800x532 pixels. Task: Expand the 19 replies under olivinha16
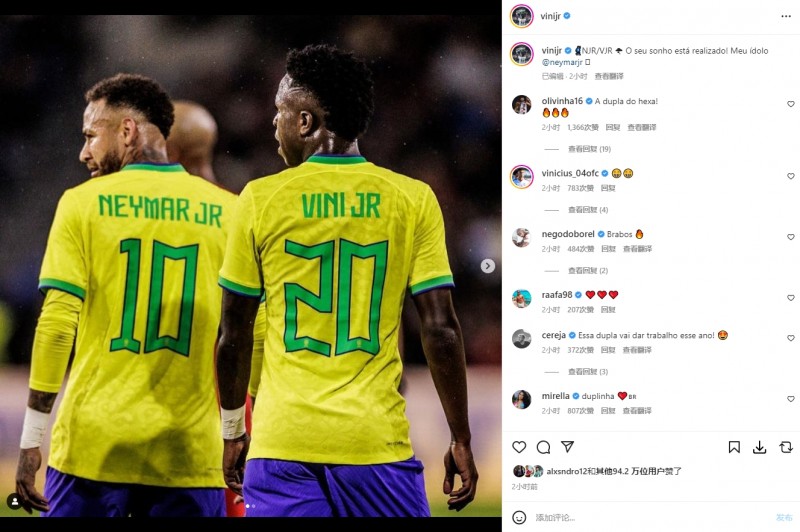click(x=589, y=149)
